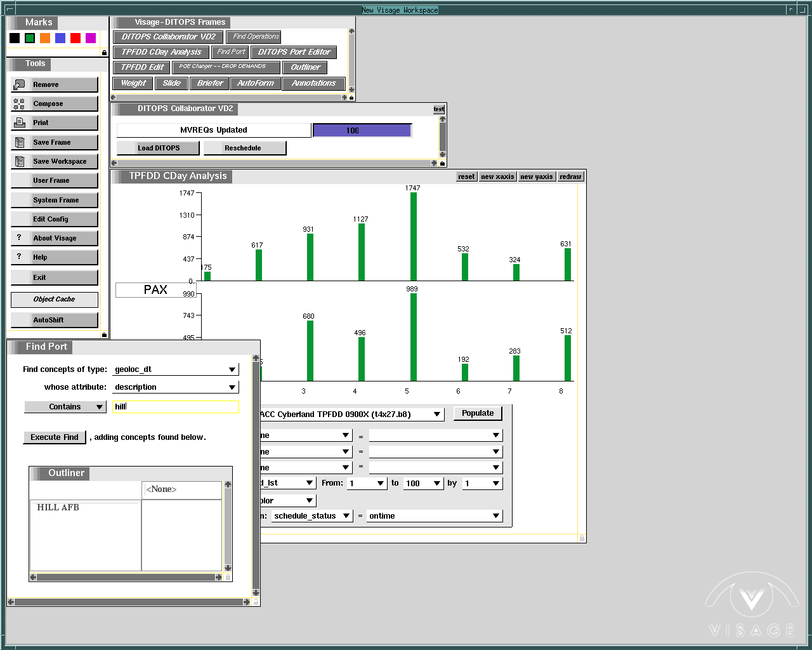The width and height of the screenshot is (812, 650).
Task: Click the lock icon in Marks panel
Action: click(x=105, y=53)
